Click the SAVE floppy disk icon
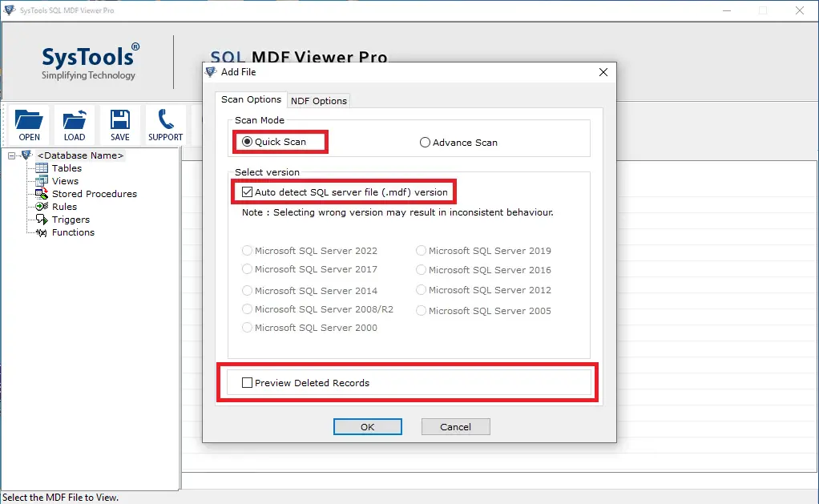Viewport: 819px width, 504px height. pyautogui.click(x=120, y=119)
